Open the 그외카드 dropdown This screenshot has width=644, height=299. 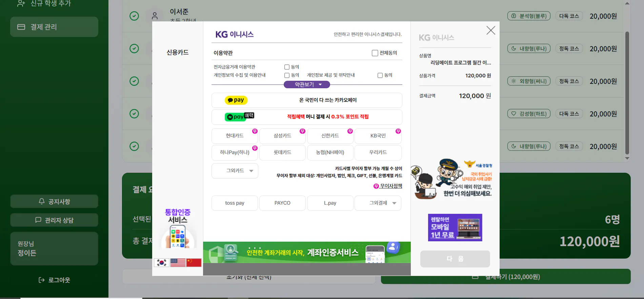coord(235,171)
